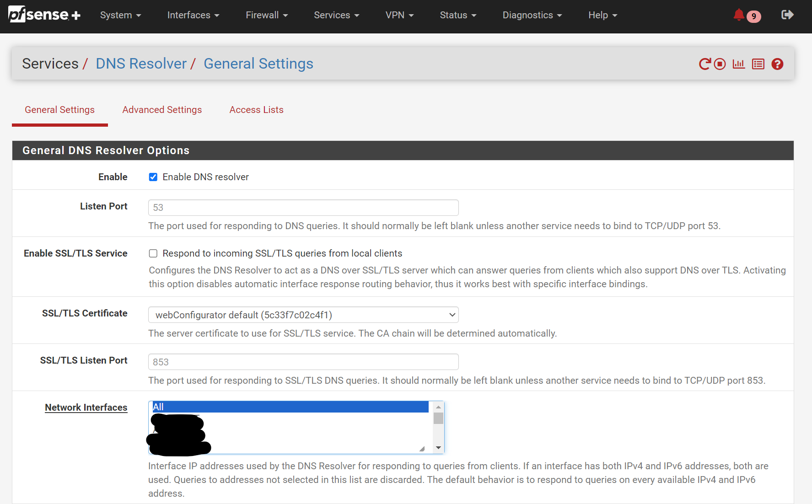Open related log entries icon
812x504 pixels.
[758, 64]
